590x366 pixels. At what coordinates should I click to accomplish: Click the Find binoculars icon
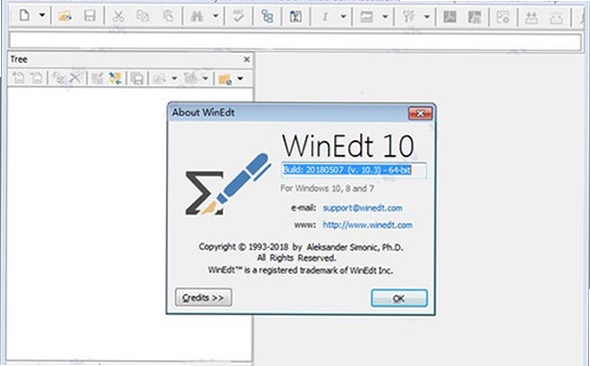[x=197, y=16]
